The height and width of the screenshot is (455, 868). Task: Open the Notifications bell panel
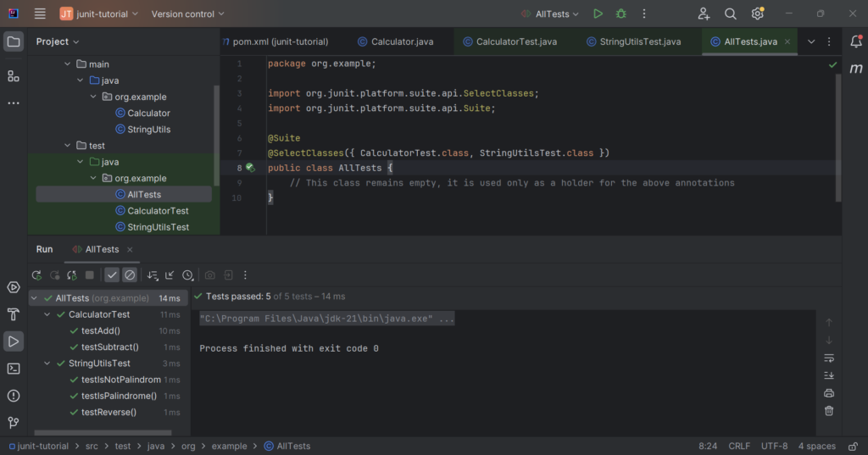pyautogui.click(x=856, y=42)
